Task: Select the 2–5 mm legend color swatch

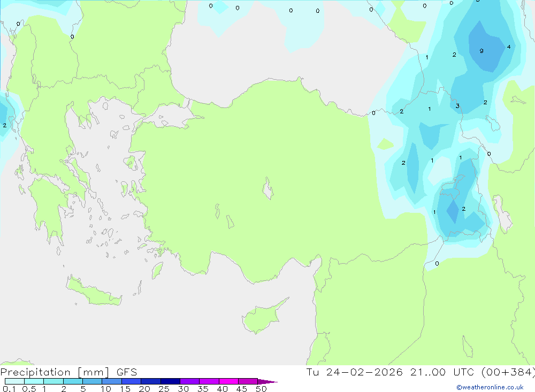Action: pos(73,381)
